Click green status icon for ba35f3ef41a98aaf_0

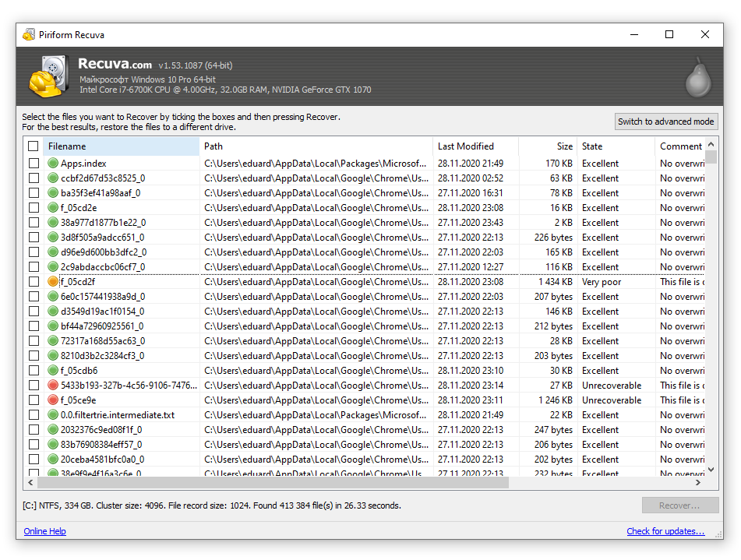53,193
